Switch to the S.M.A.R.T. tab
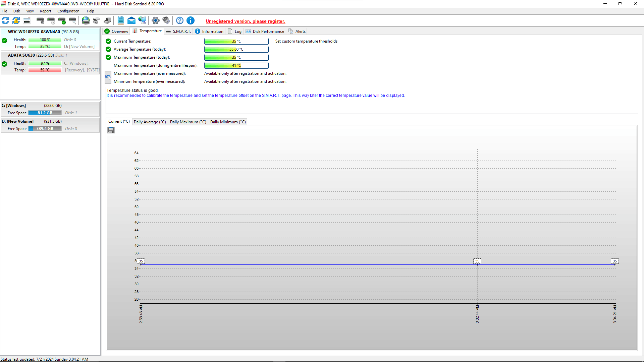The height and width of the screenshot is (362, 644). [178, 32]
